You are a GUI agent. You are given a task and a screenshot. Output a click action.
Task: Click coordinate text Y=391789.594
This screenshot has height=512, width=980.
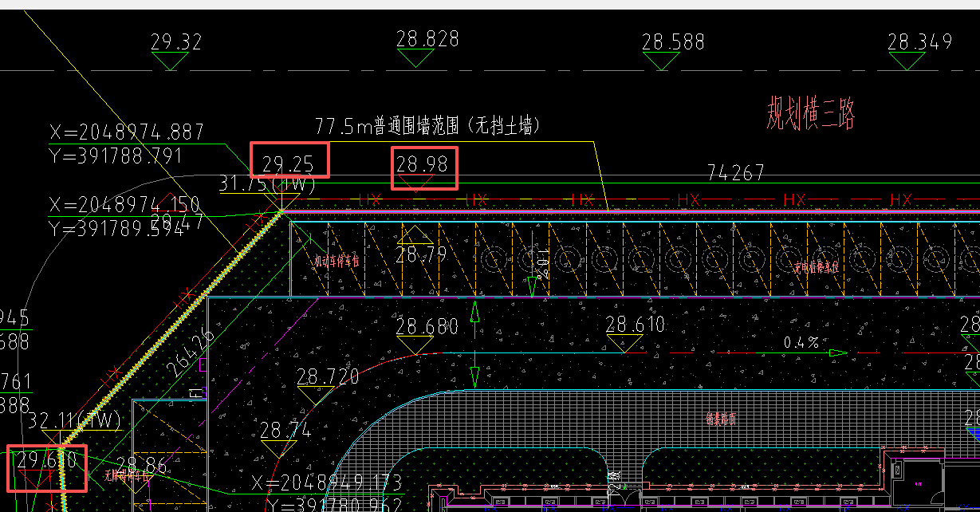click(x=116, y=227)
